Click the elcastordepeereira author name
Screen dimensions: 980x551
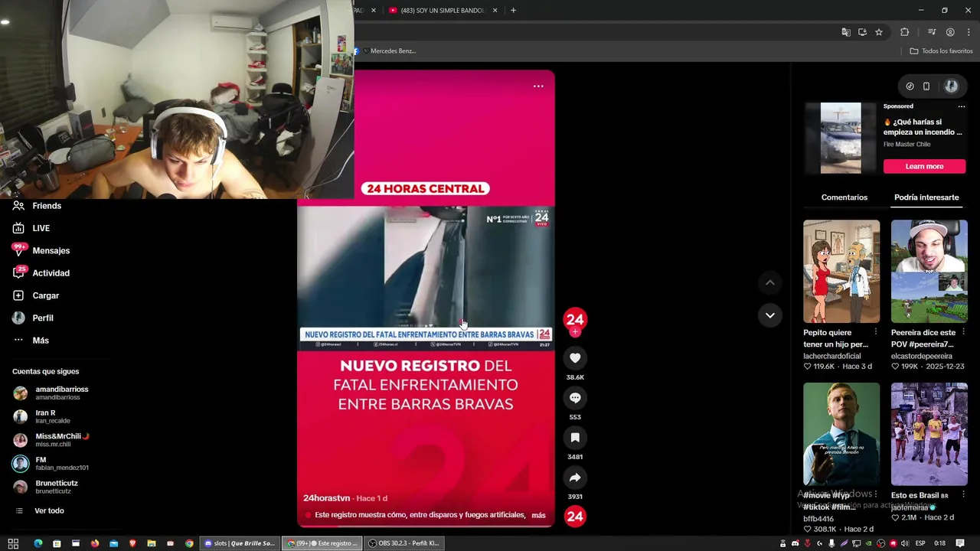click(922, 356)
